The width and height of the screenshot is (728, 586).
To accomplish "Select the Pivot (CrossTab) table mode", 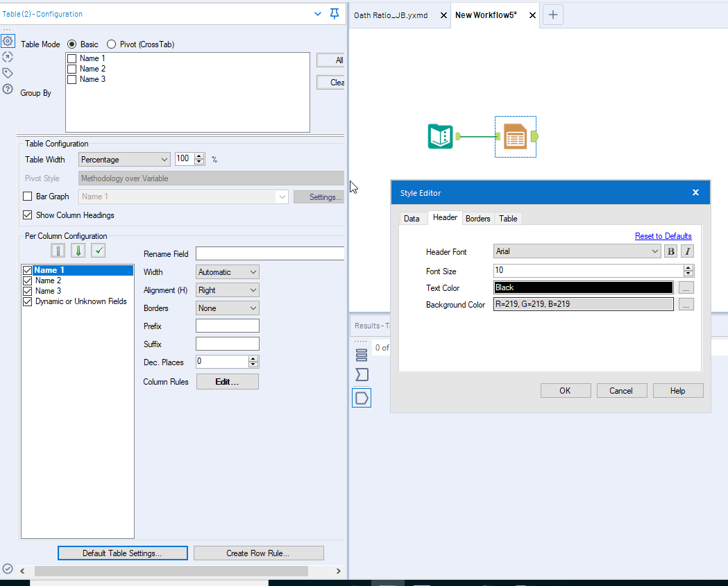I will tap(111, 44).
